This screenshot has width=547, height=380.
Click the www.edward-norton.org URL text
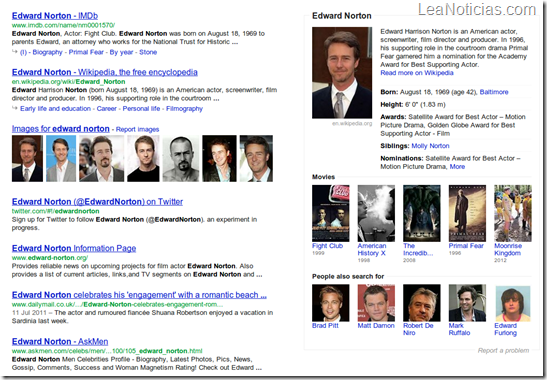pyautogui.click(x=50, y=258)
